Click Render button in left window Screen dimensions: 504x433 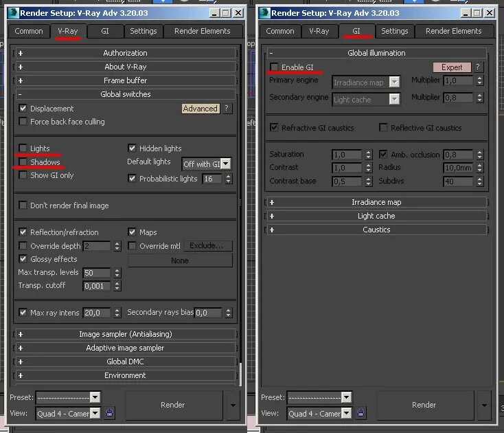point(173,405)
